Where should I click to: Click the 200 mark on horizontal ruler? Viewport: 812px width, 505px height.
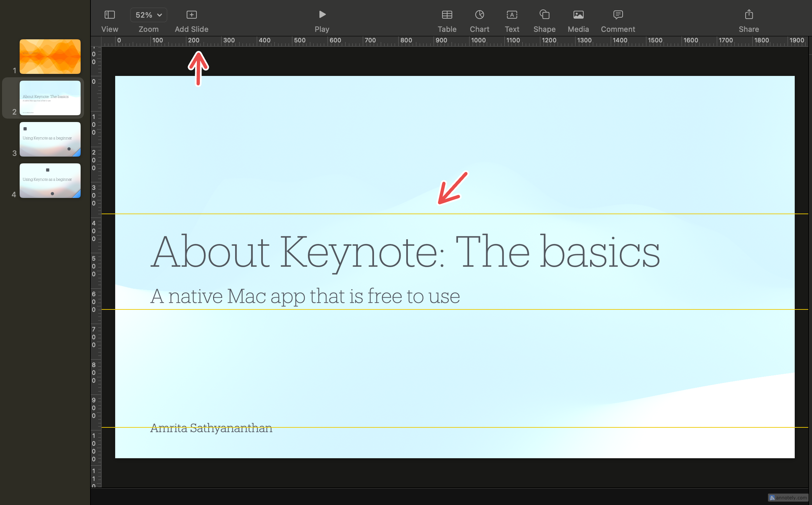pos(193,40)
